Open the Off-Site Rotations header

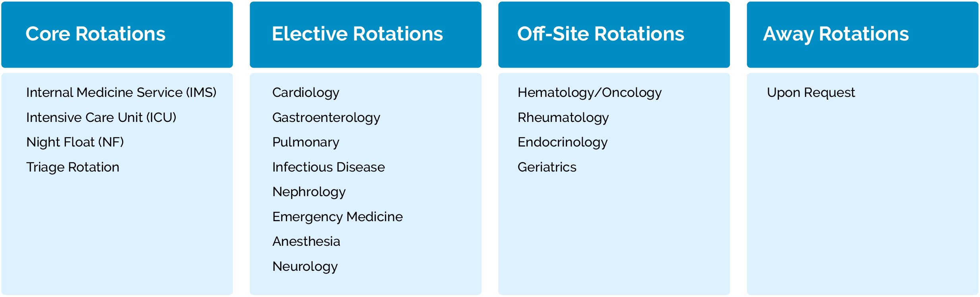tap(600, 34)
